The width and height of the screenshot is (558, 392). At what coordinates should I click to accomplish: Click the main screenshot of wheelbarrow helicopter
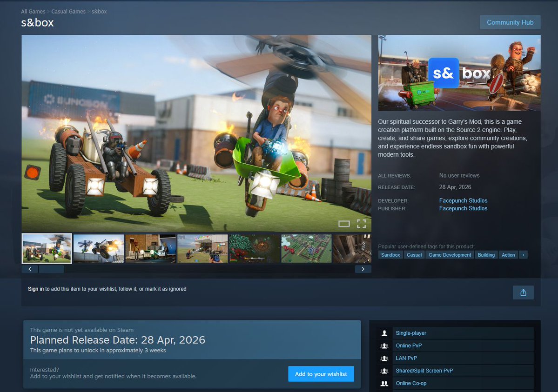click(196, 133)
